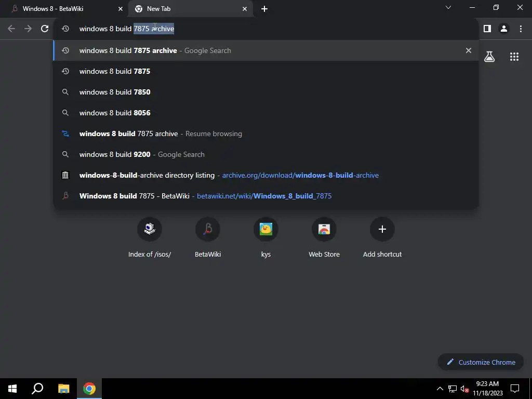
Task: Open the BetaWiki Windows 8 build 7875 suggestion
Action: pos(266,196)
